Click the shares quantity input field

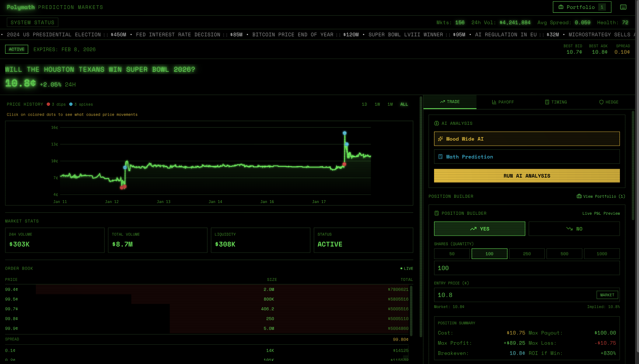point(527,268)
